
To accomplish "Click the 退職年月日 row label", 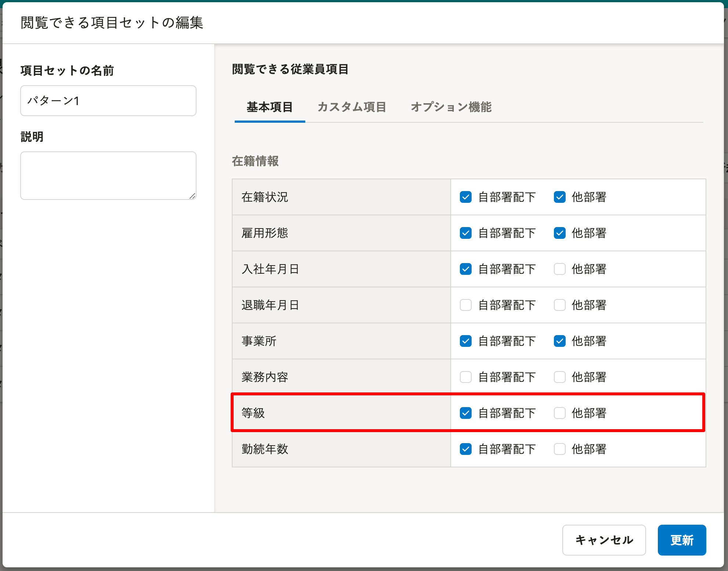I will [270, 305].
